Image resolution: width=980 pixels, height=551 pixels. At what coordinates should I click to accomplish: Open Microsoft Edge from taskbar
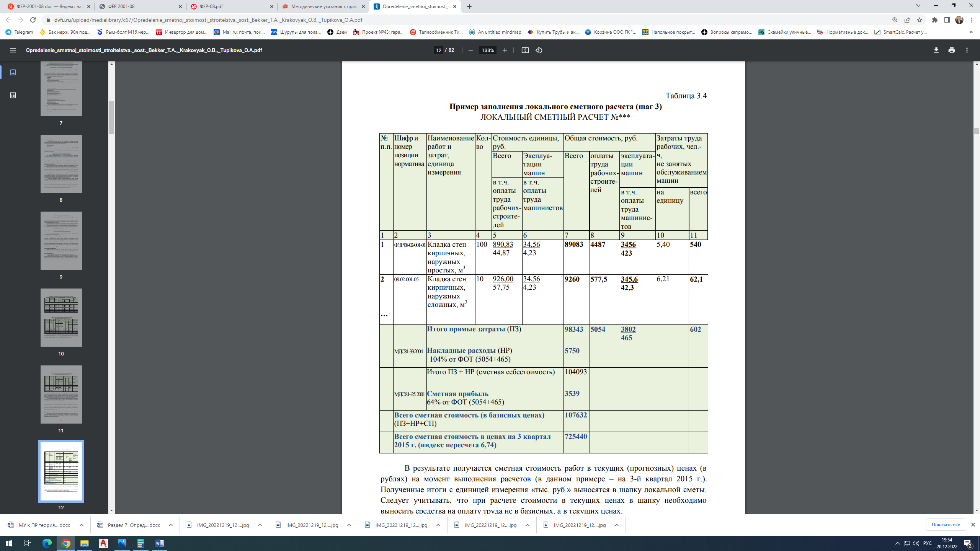coord(47,543)
